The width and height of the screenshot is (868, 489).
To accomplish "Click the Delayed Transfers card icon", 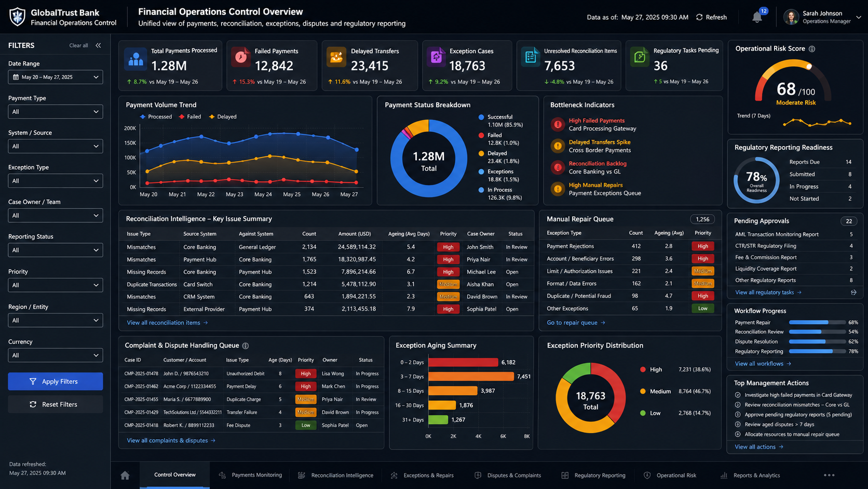I will [x=336, y=57].
